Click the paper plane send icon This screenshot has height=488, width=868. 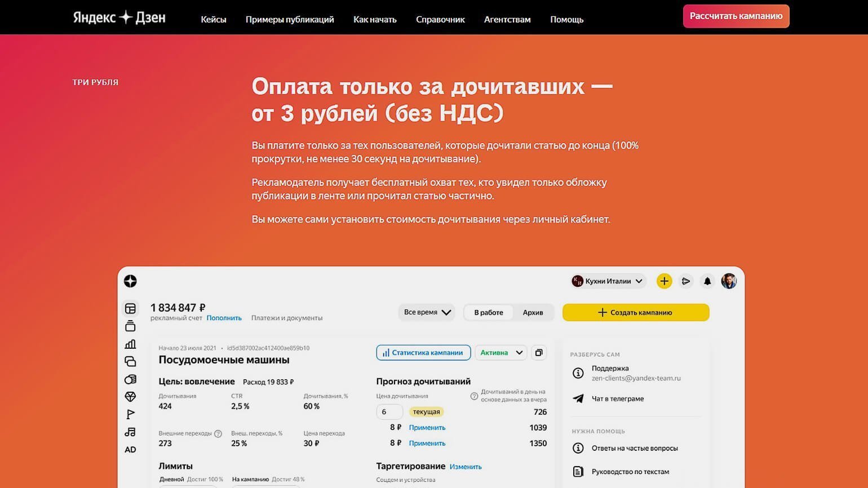click(x=686, y=281)
